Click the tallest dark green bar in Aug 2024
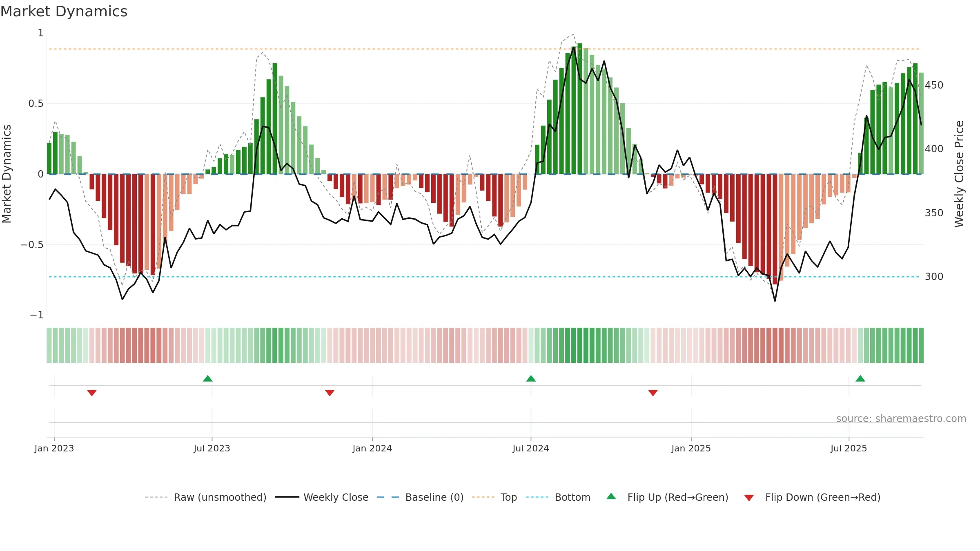 coord(580,109)
